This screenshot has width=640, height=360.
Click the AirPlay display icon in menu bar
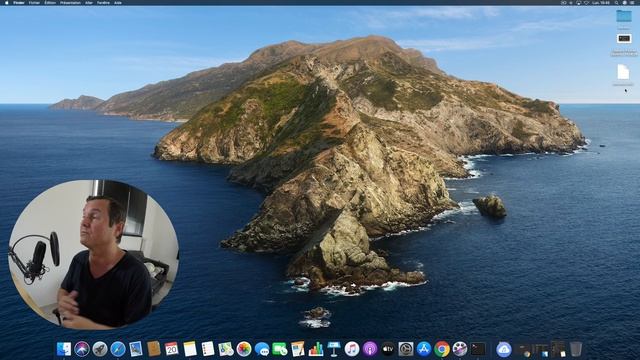click(578, 2)
